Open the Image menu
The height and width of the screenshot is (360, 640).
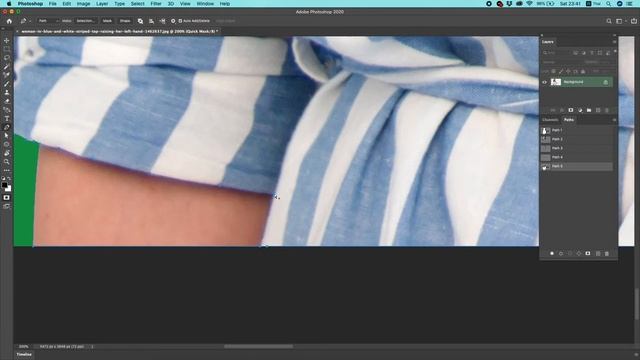click(x=83, y=4)
